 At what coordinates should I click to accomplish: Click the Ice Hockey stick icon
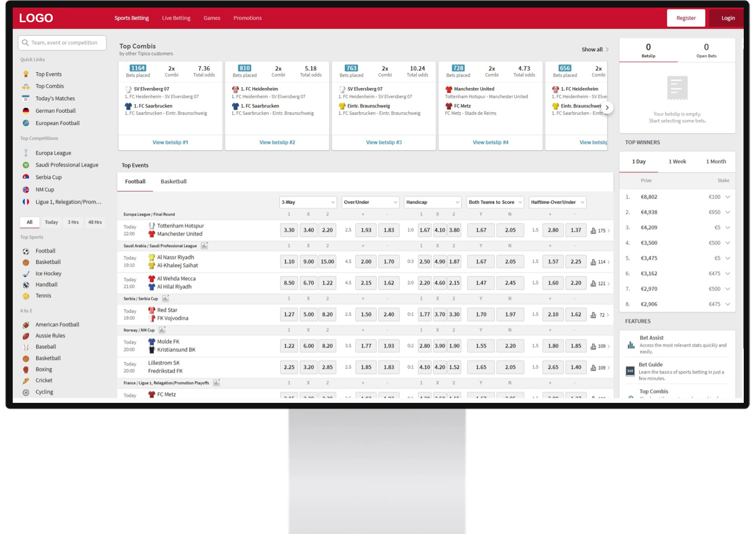[x=26, y=274]
